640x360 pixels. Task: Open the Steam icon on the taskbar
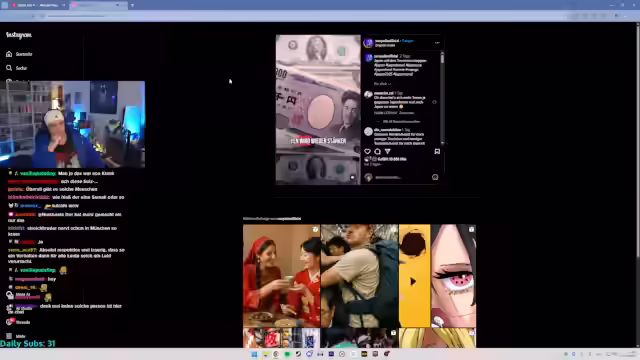298,354
